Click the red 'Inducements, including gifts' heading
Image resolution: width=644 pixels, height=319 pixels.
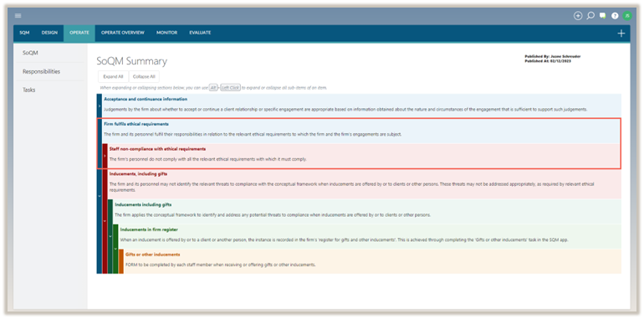pyautogui.click(x=138, y=174)
